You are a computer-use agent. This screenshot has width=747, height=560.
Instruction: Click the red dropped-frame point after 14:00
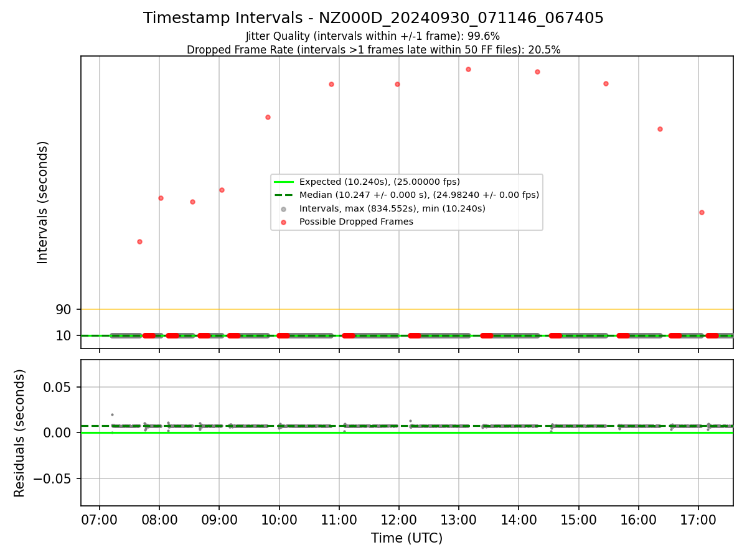[537, 72]
